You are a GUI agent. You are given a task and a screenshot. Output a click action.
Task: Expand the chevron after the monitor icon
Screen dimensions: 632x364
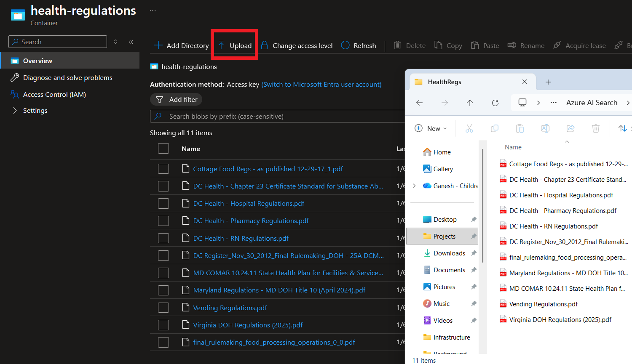point(538,103)
